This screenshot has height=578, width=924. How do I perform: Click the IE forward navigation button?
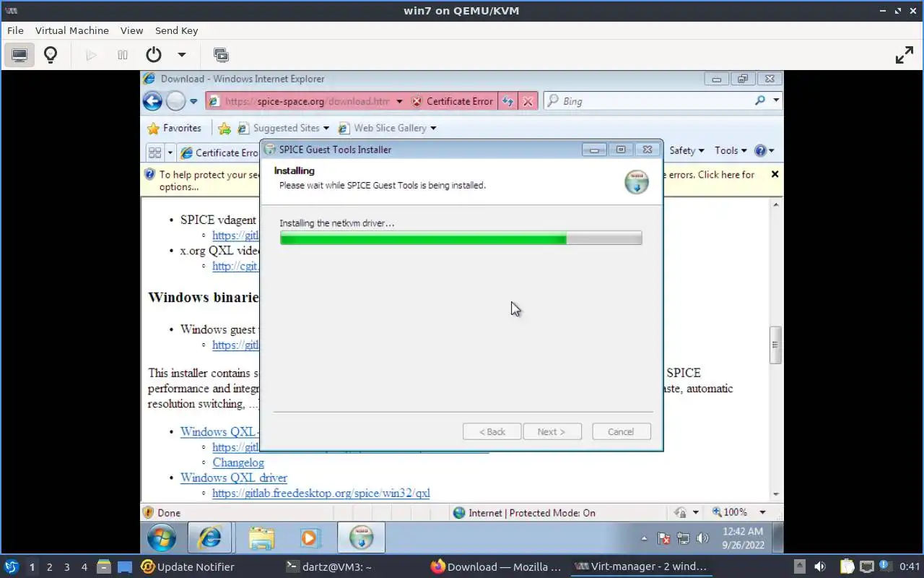(x=175, y=101)
